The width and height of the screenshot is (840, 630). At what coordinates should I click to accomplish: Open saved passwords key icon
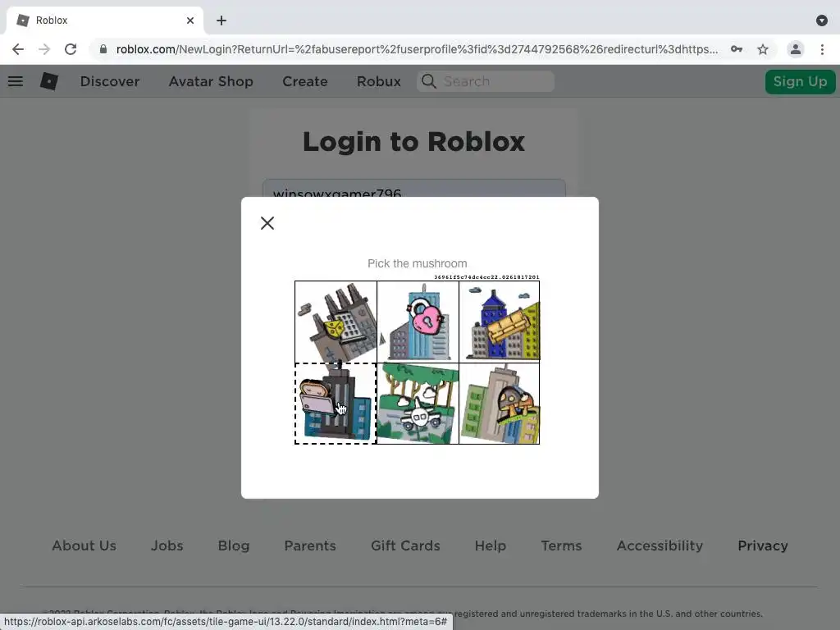click(x=737, y=49)
